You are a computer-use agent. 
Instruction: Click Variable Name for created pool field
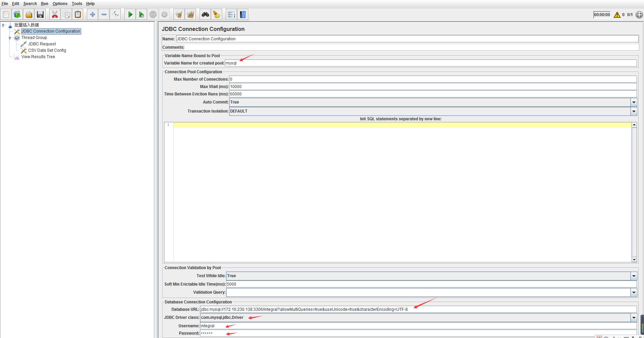click(x=431, y=63)
